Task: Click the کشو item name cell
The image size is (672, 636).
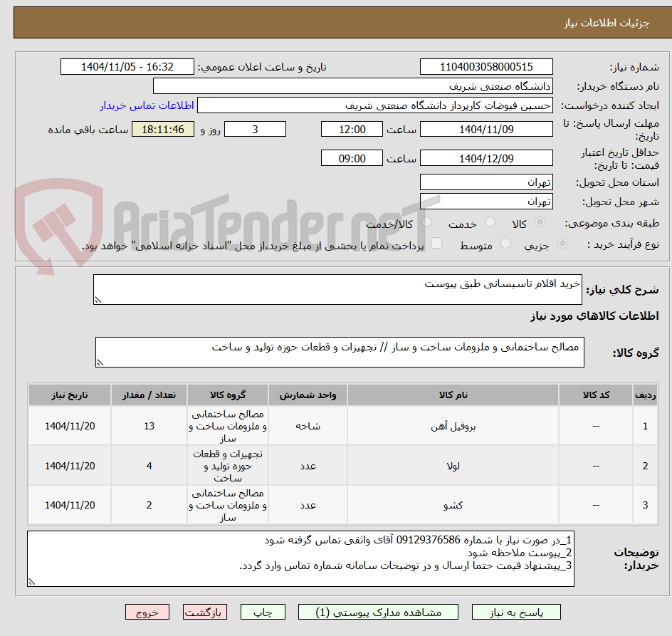Action: (453, 505)
